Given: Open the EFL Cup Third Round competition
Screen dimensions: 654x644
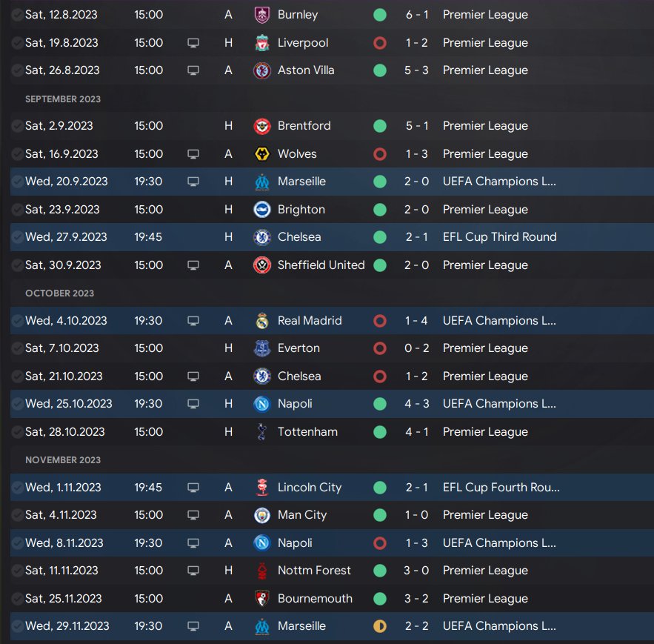Looking at the screenshot, I should pos(500,237).
